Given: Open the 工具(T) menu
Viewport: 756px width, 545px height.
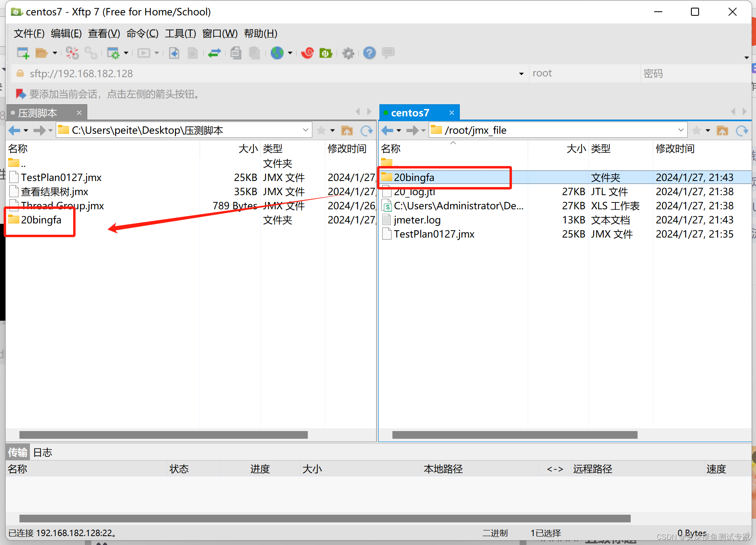Looking at the screenshot, I should click(180, 34).
